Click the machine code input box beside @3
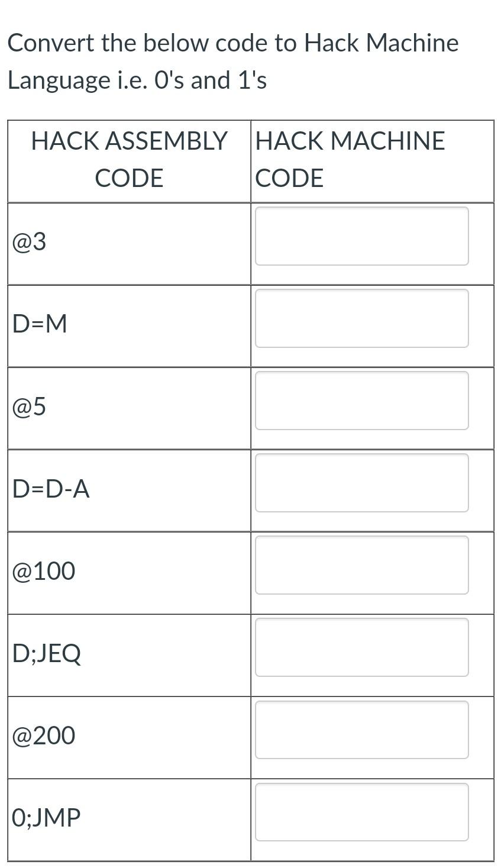Image resolution: width=501 pixels, height=868 pixels. pos(361,236)
